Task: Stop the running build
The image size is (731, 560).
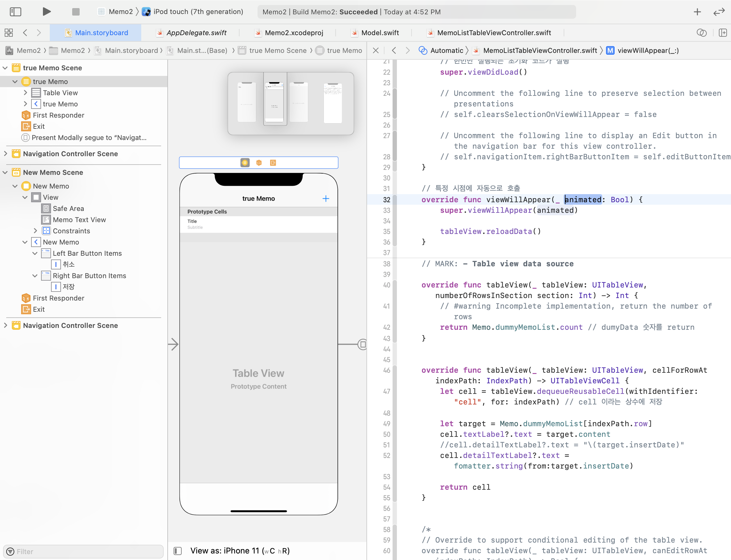Action: pyautogui.click(x=76, y=12)
